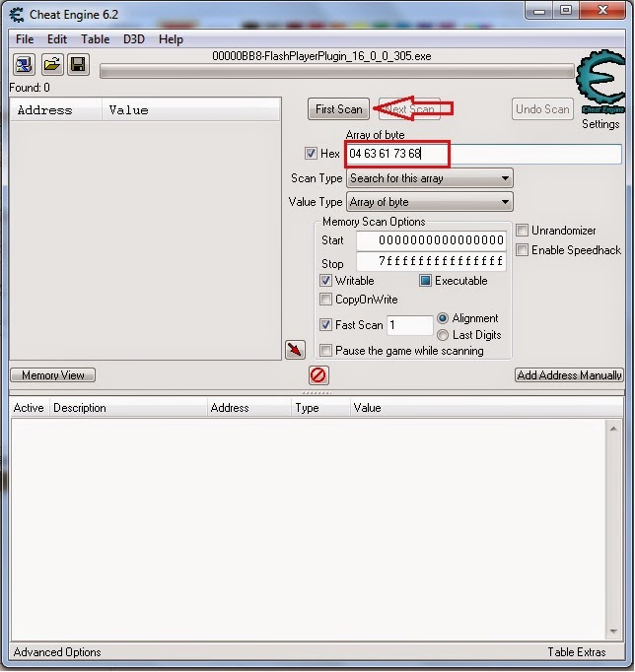Open Memory View
Image resolution: width=635 pixels, height=672 pixels.
tap(52, 375)
